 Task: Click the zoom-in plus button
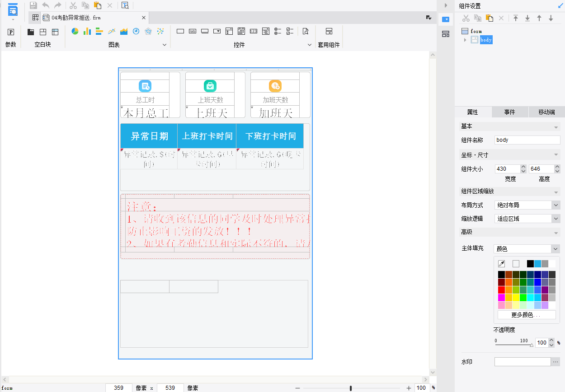click(409, 388)
